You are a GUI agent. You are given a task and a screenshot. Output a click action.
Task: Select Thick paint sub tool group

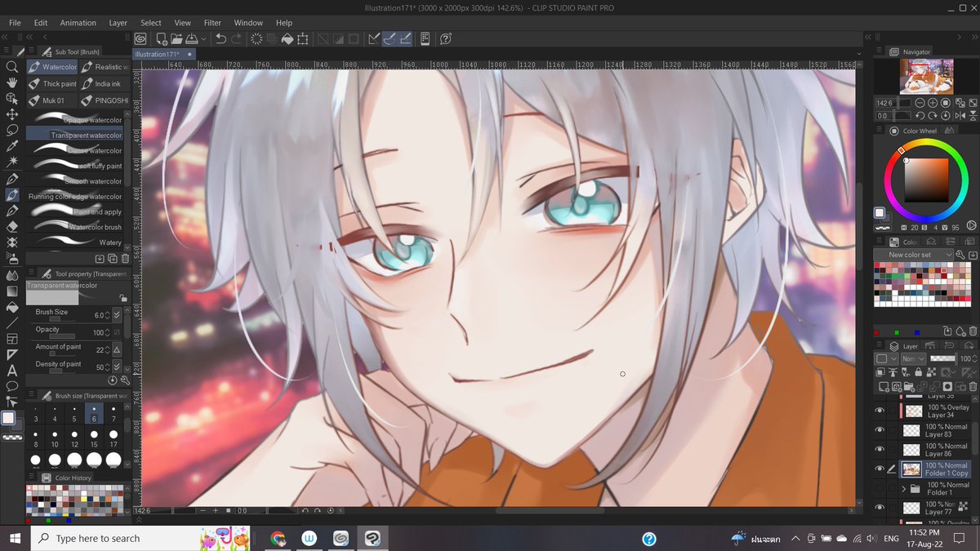tap(52, 83)
